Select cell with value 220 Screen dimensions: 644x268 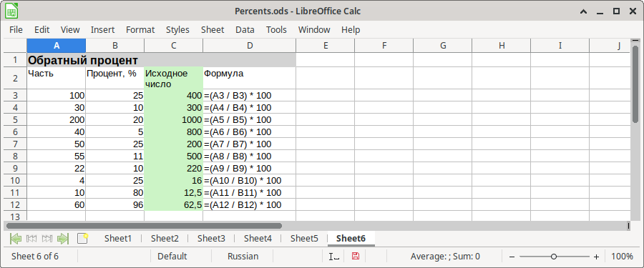click(173, 168)
